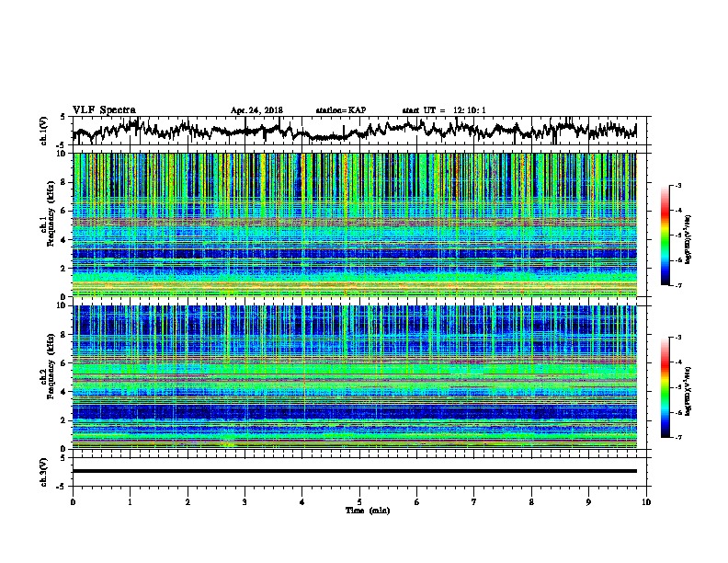Click the "-7" label on ch.1 color bar
The image size is (728, 563).
pos(677,286)
